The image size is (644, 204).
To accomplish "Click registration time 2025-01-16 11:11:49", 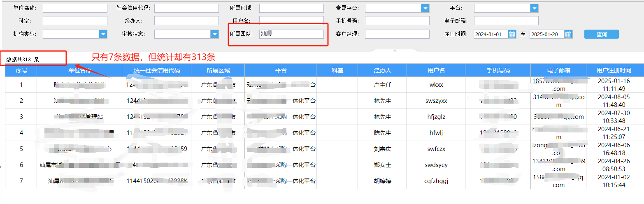I will coord(614,85).
